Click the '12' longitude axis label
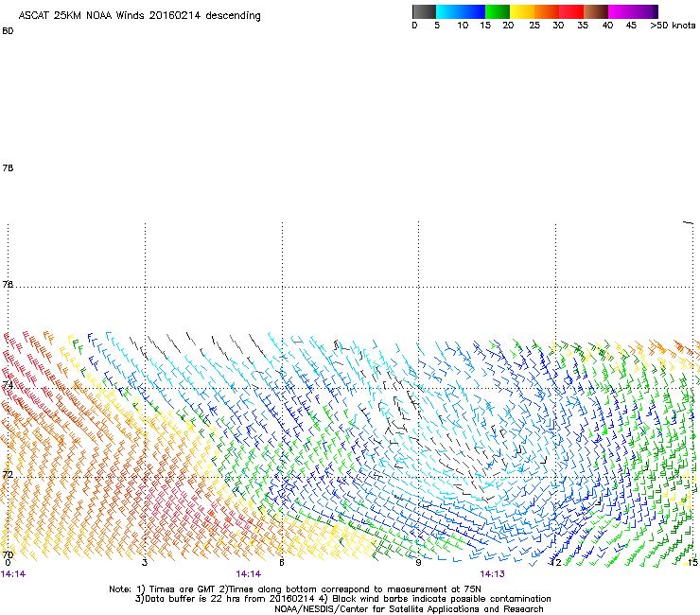This screenshot has width=700, height=615. click(556, 562)
